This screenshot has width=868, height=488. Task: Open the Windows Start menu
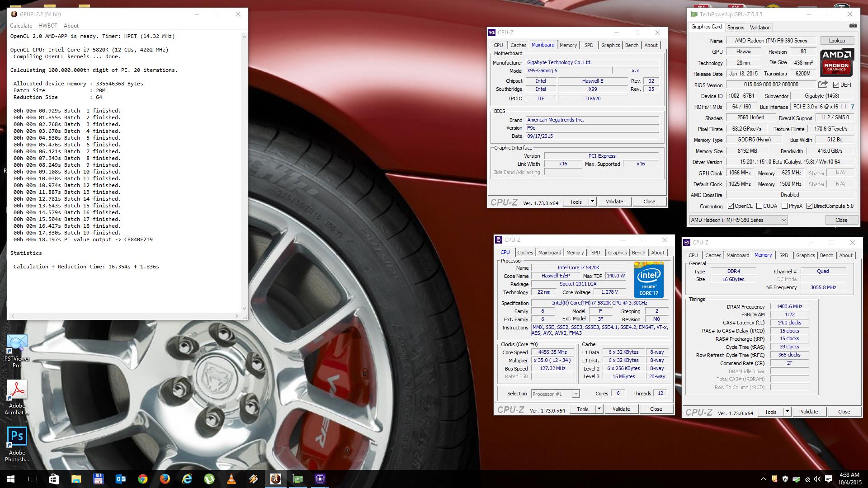click(x=11, y=479)
